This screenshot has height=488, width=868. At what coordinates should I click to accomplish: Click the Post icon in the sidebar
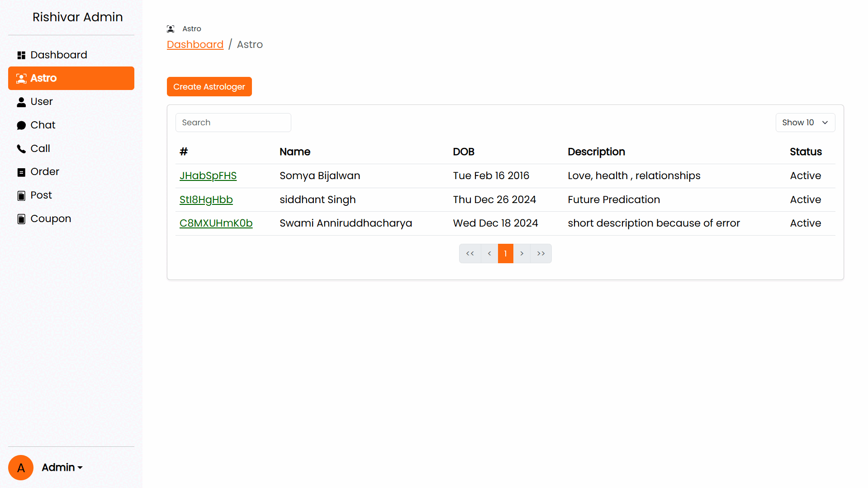(x=21, y=195)
